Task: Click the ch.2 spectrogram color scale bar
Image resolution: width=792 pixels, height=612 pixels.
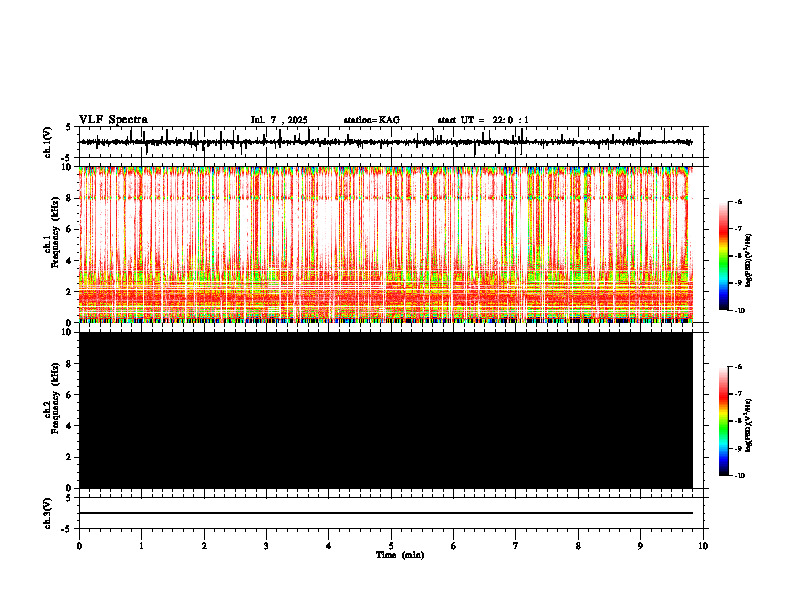Action: (724, 421)
